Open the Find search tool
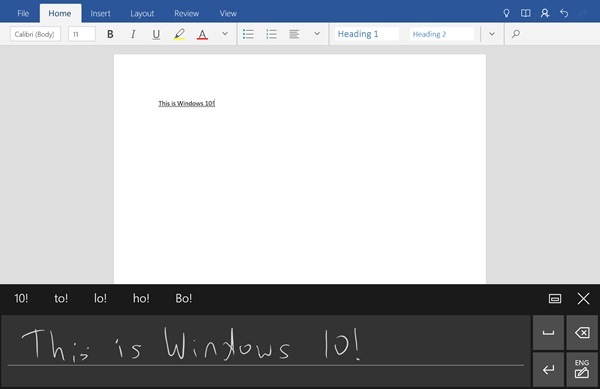600x389 pixels. pos(515,34)
